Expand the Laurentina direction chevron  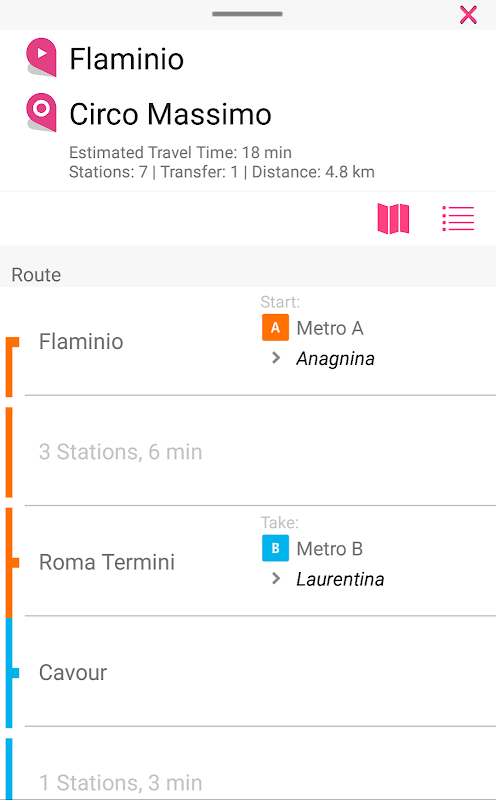pyautogui.click(x=276, y=579)
